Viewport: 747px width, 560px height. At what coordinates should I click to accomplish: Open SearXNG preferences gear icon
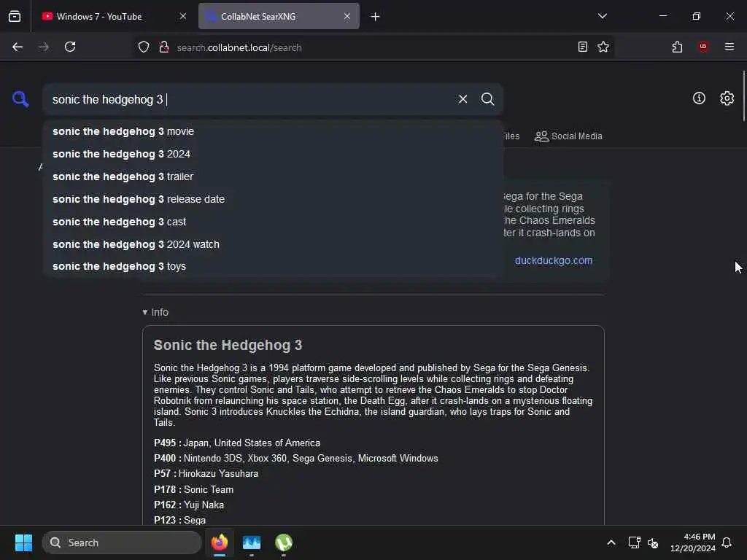pos(727,98)
